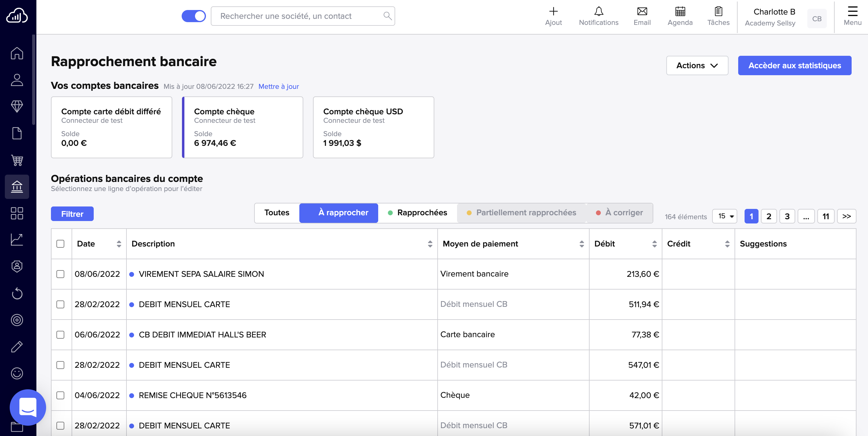Screen dimensions: 868x436
Task: Toggle the switch next to search bar
Action: click(x=194, y=16)
